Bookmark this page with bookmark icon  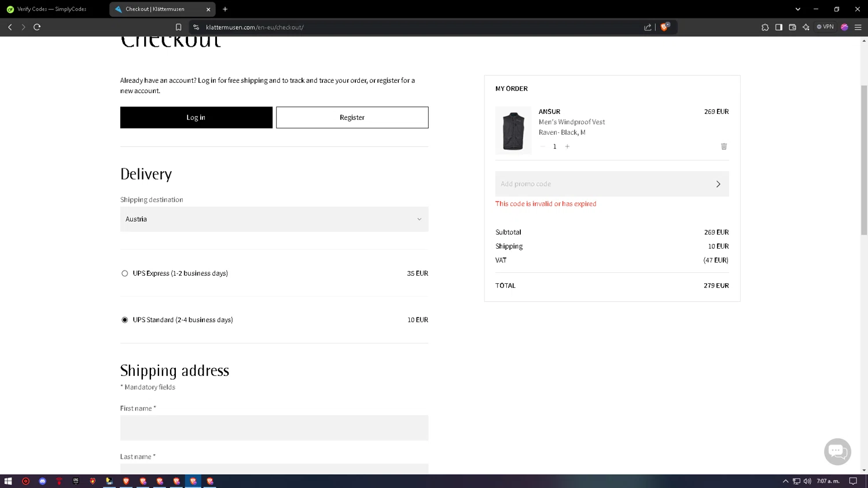pos(178,27)
